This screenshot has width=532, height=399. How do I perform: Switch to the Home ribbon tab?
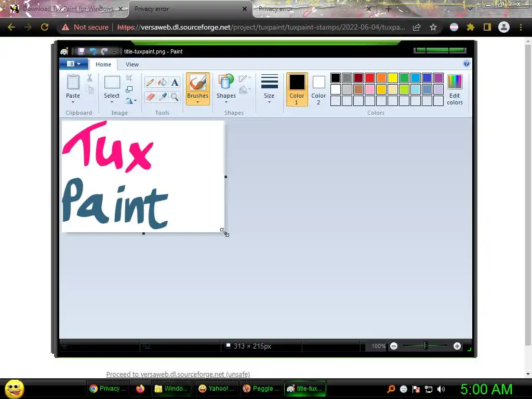coord(103,64)
